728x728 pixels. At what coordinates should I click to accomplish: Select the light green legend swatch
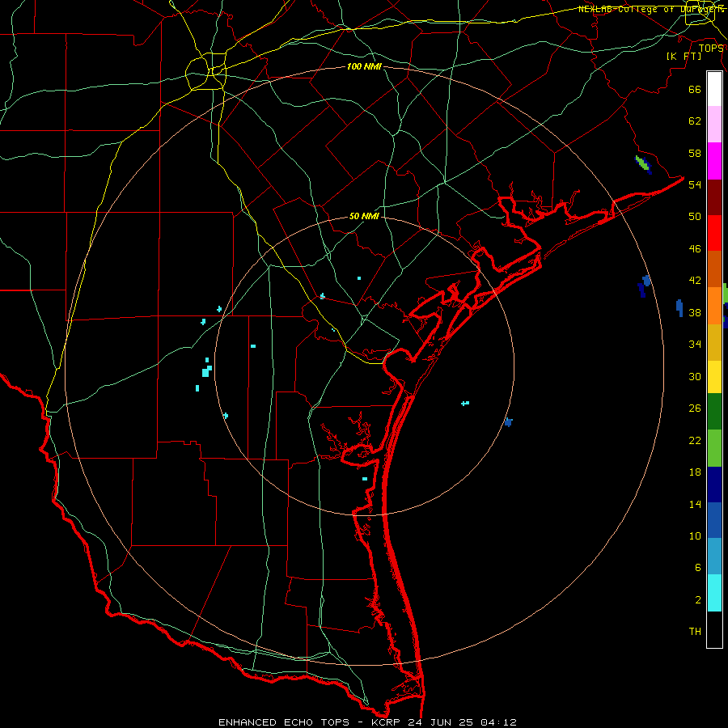click(x=714, y=448)
